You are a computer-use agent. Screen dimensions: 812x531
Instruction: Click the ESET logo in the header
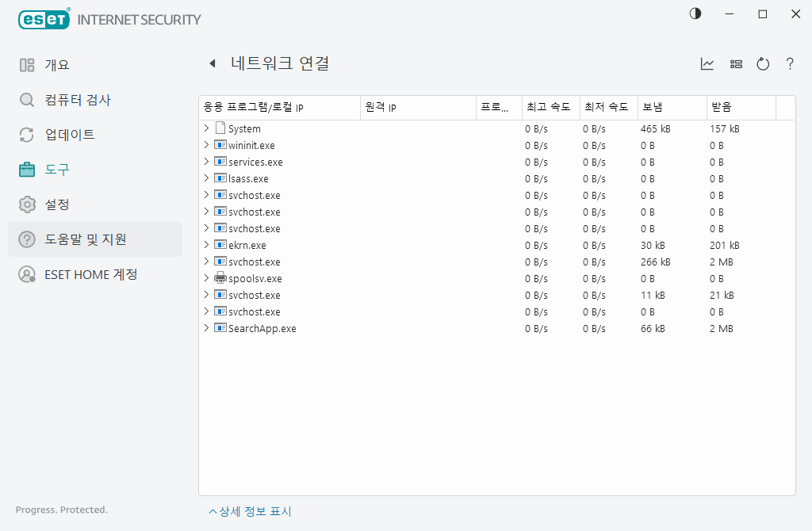pyautogui.click(x=44, y=19)
